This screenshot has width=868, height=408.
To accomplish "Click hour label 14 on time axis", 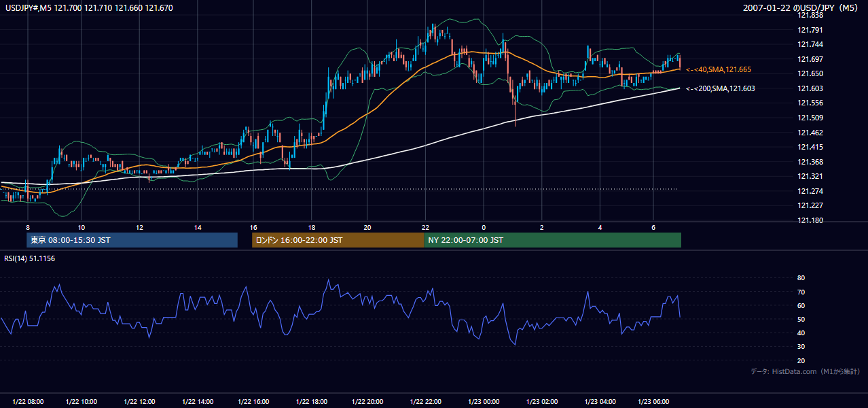I will point(197,226).
